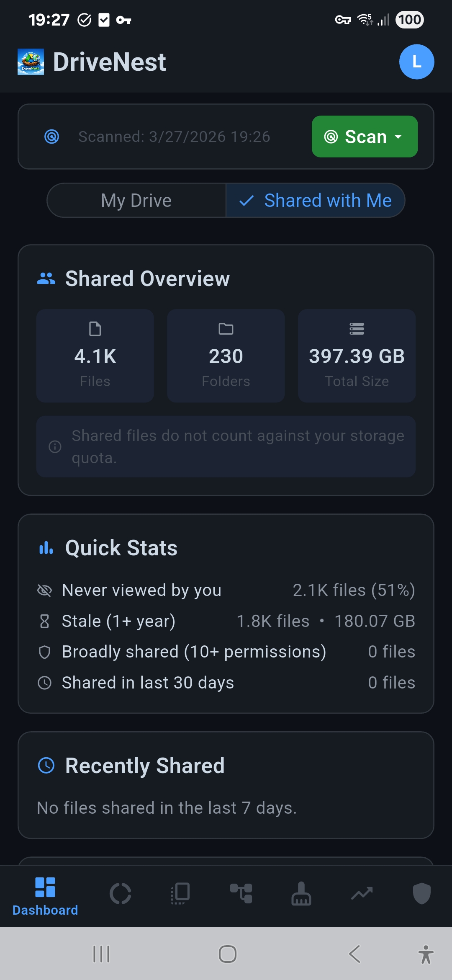Image resolution: width=452 pixels, height=980 pixels.
Task: Tap the 4.1K Files stat card
Action: click(95, 356)
